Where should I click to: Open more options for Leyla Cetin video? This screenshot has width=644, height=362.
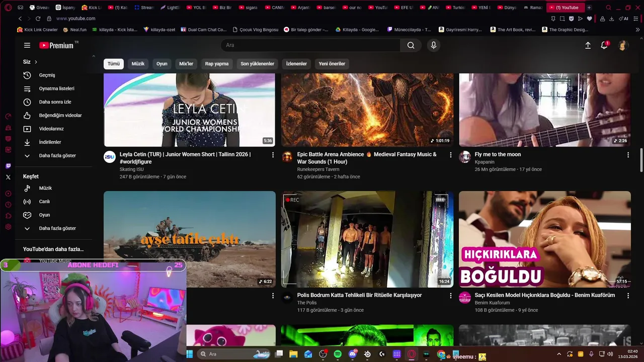click(x=273, y=155)
